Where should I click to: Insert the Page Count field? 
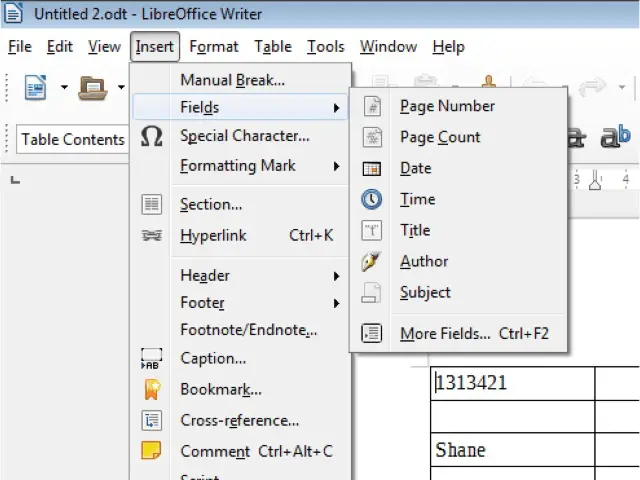[459, 137]
